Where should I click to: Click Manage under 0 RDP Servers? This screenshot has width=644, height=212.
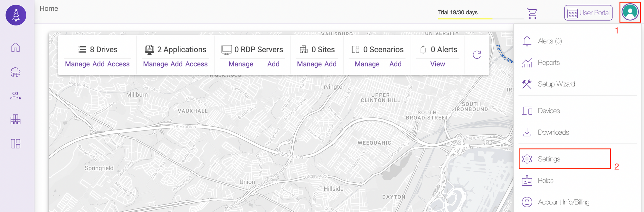click(x=241, y=64)
